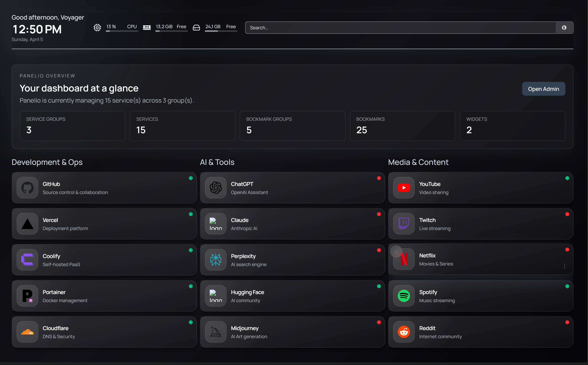
Task: Click the ChatGPT logo icon
Action: tap(216, 187)
